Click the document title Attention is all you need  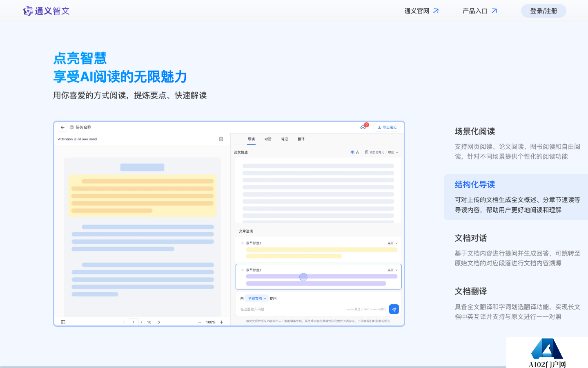[78, 139]
